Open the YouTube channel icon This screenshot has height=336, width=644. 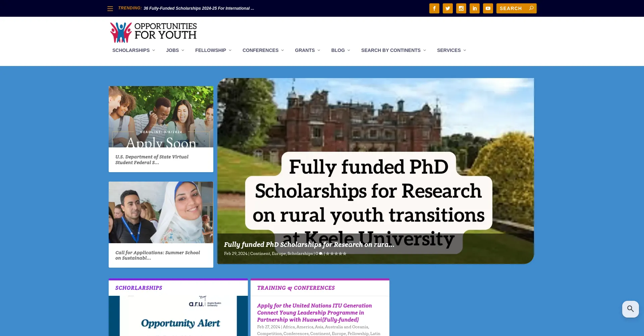(x=488, y=8)
